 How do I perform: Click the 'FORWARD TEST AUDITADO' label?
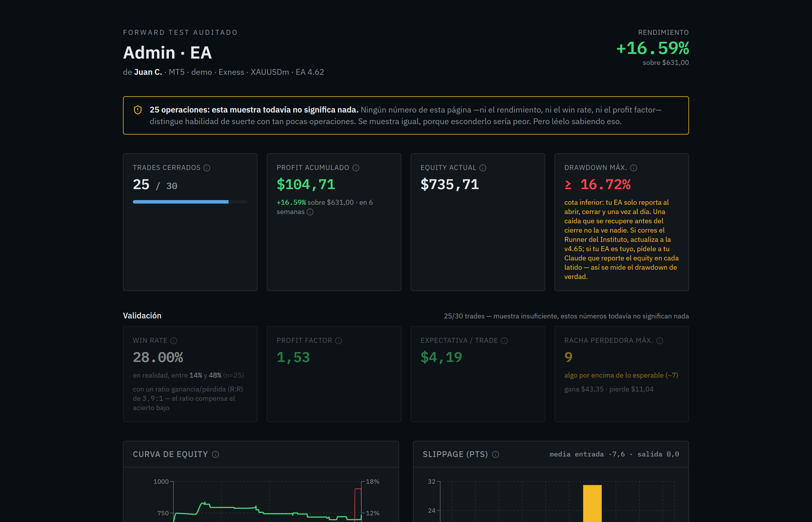180,32
